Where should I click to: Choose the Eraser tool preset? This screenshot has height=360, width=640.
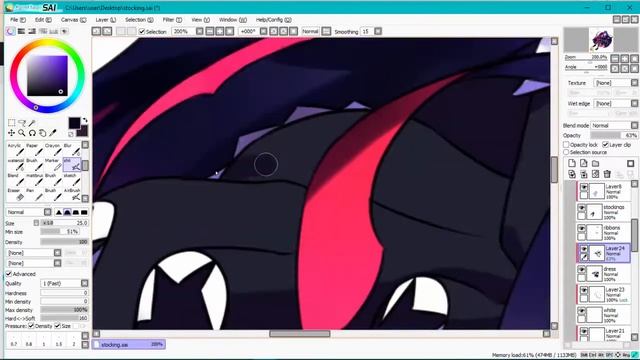coord(15,194)
